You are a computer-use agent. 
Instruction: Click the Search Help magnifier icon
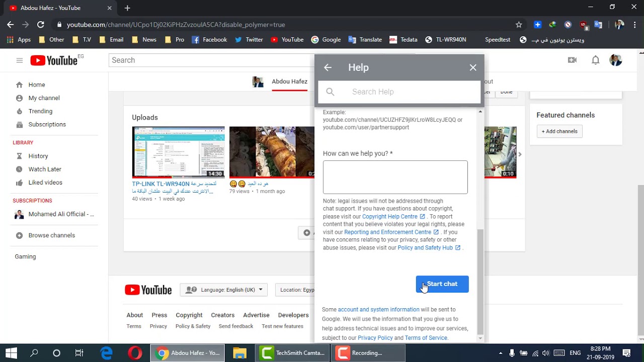330,92
